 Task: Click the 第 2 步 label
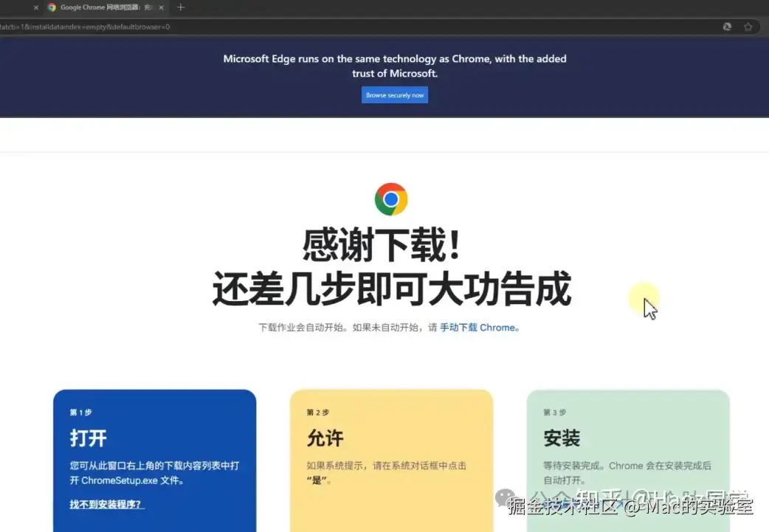pyautogui.click(x=318, y=412)
